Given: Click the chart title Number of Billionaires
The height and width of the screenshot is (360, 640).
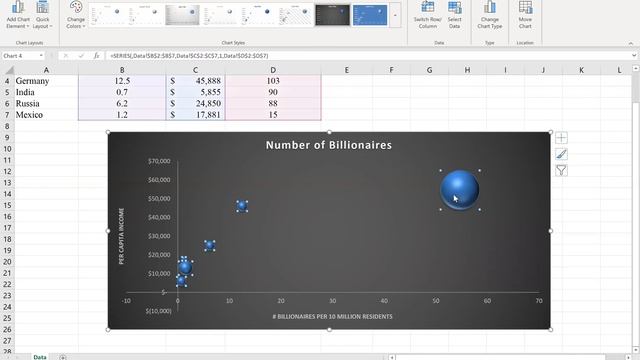Looking at the screenshot, I should click(x=329, y=145).
